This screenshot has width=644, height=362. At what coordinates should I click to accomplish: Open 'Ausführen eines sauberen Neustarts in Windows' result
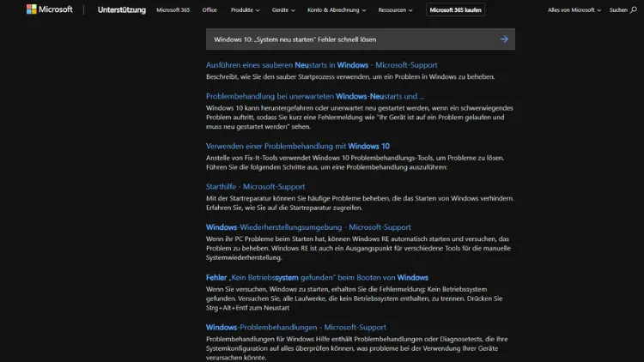322,65
